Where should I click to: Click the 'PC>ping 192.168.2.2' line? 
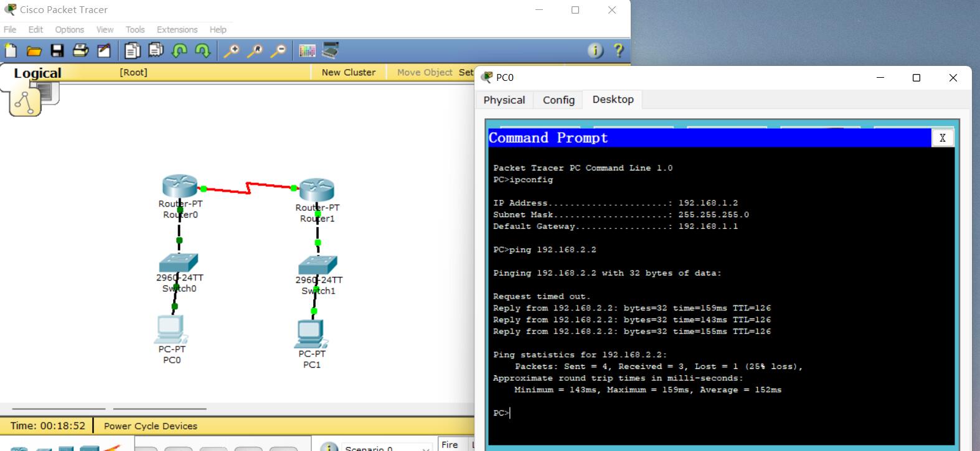[545, 249]
